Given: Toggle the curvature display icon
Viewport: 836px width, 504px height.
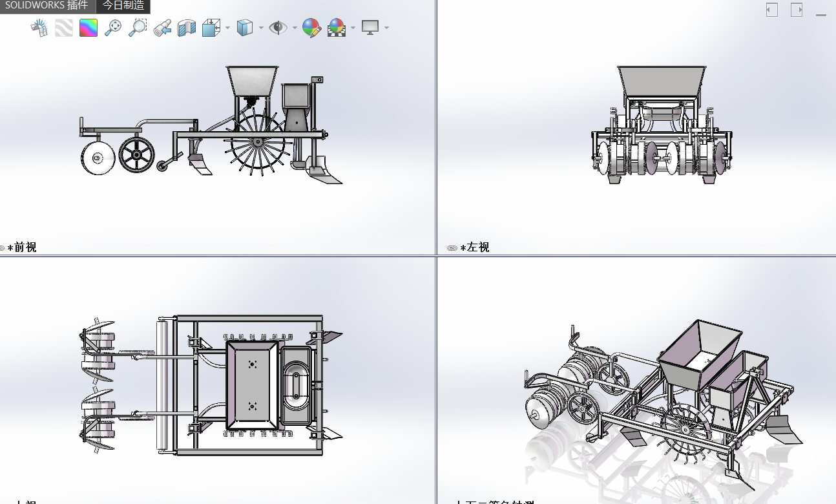Looking at the screenshot, I should 39,28.
